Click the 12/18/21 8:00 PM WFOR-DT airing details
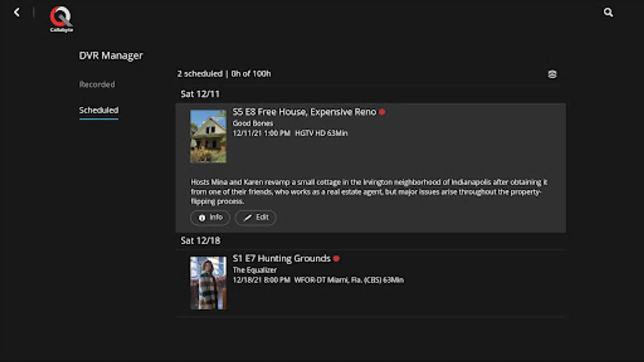This screenshot has height=362, width=644. tap(318, 280)
